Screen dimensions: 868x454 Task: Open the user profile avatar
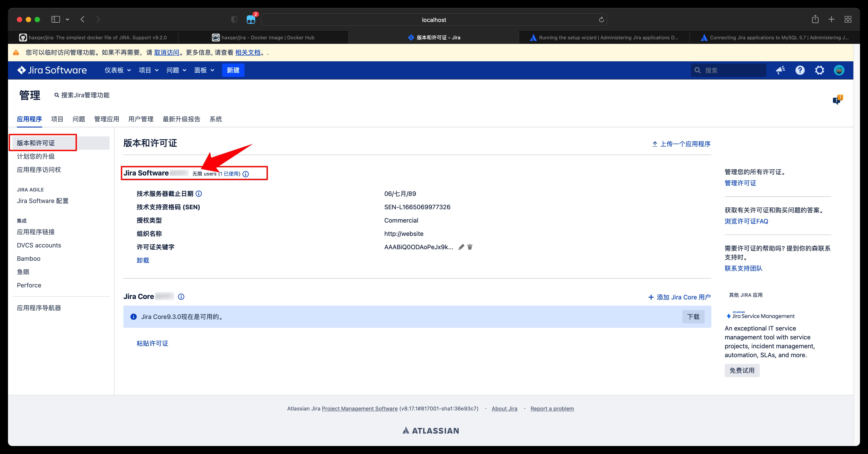pos(839,70)
